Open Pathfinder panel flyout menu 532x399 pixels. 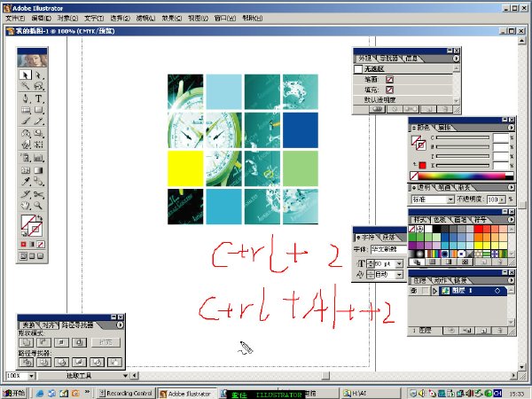click(x=120, y=325)
